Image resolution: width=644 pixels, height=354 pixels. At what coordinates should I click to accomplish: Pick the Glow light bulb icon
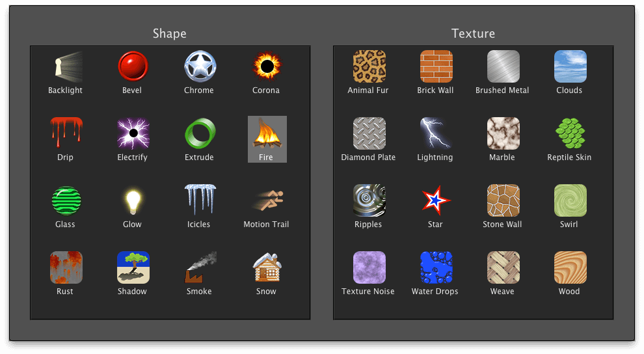point(133,201)
